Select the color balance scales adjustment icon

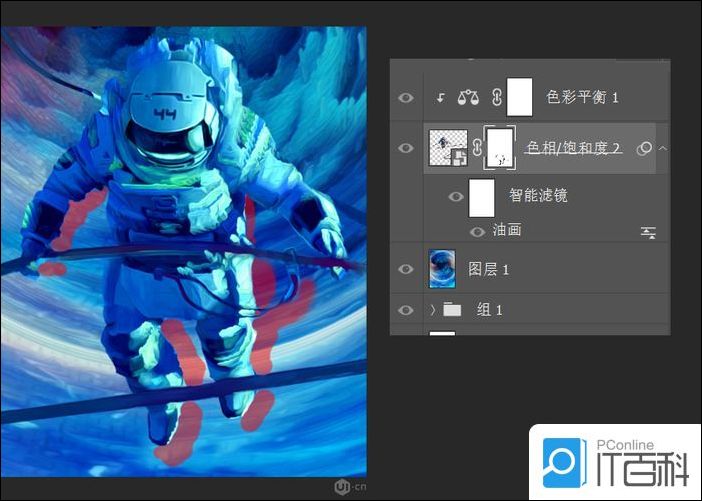pyautogui.click(x=468, y=97)
